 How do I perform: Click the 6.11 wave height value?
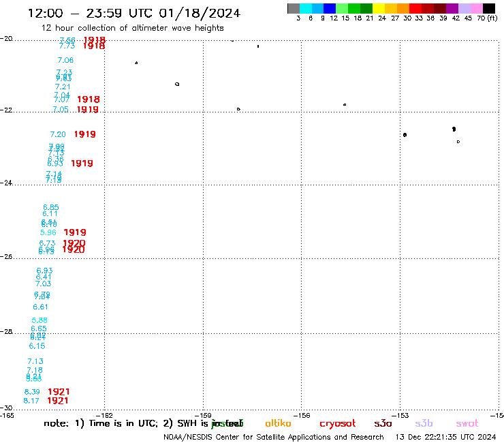(50, 213)
